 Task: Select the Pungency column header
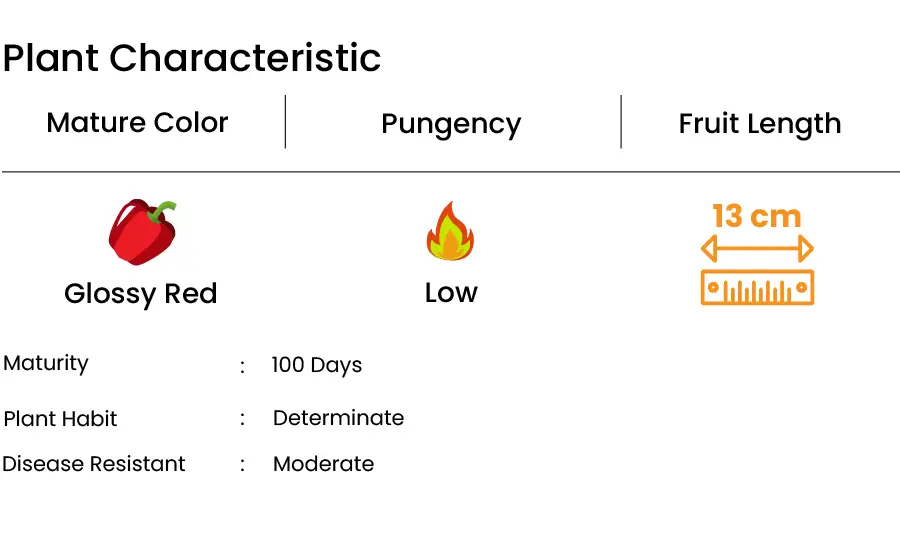[451, 125]
